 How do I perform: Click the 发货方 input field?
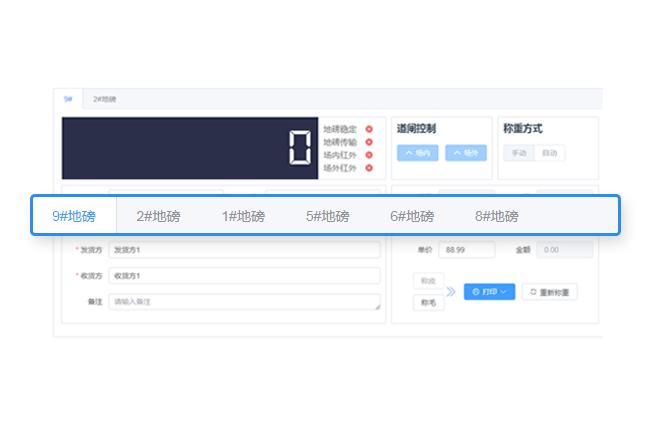point(244,251)
